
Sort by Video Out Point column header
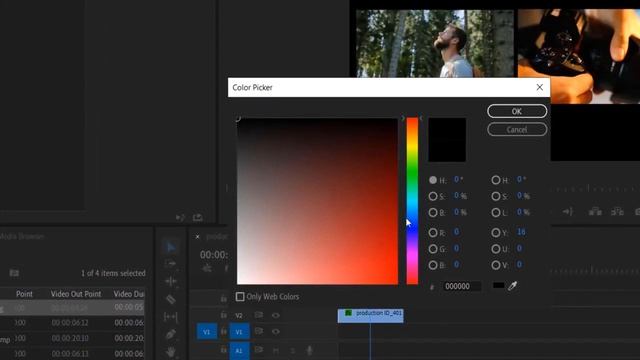[76, 294]
